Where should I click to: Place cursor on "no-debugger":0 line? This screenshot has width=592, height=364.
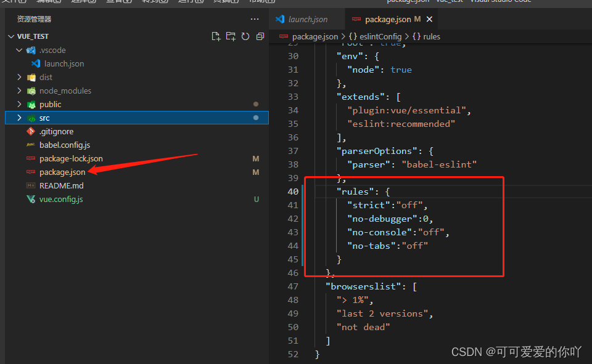[390, 219]
